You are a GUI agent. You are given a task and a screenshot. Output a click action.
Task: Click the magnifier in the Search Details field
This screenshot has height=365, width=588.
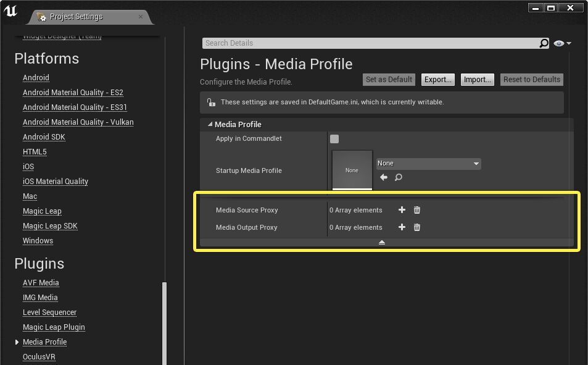point(544,43)
